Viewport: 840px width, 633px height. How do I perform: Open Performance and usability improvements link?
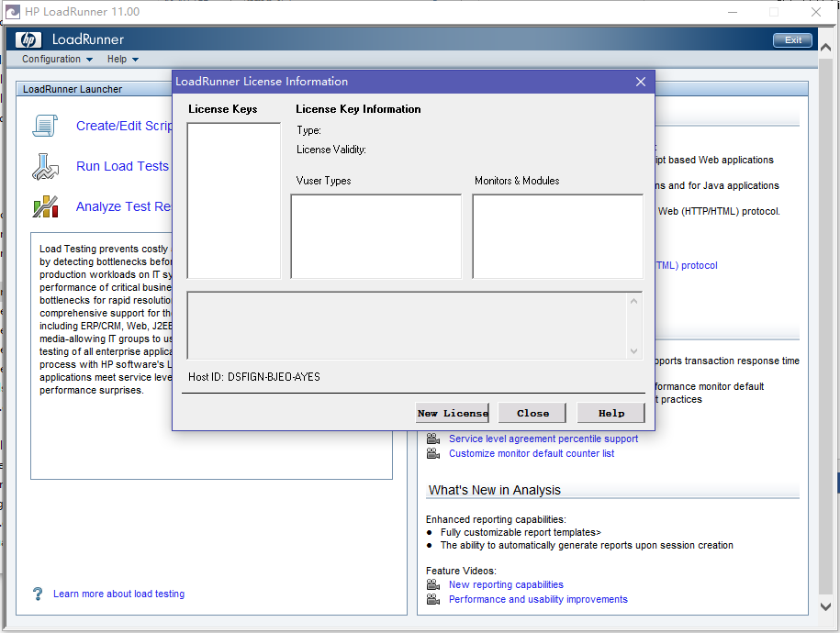point(538,599)
